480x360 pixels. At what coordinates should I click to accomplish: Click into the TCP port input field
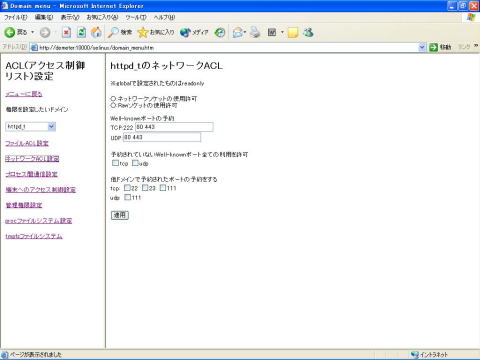pyautogui.click(x=174, y=127)
